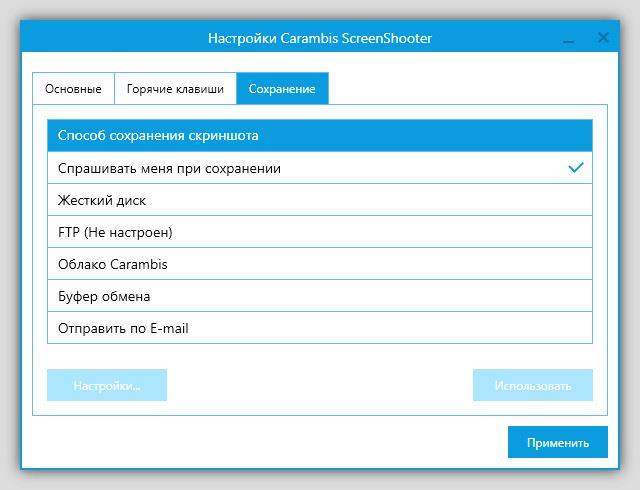
Task: Choose Облако Carambis save method
Action: coord(320,264)
